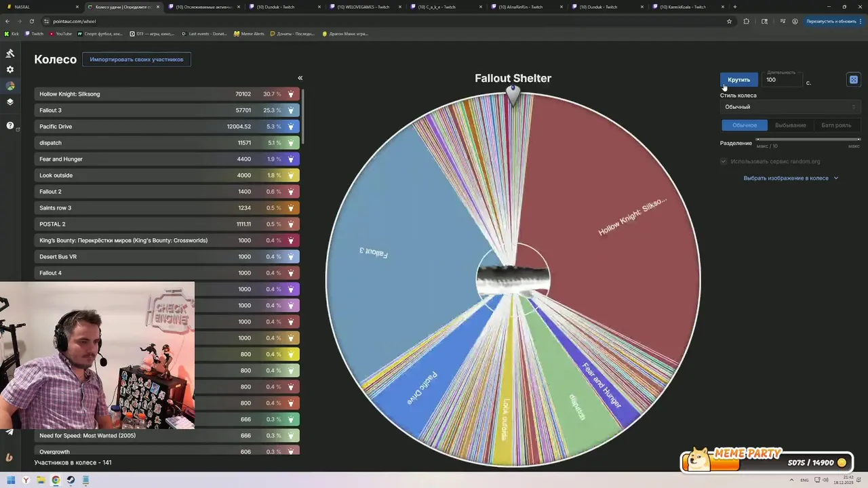Click highlight icon for Need for Speed row
Image resolution: width=868 pixels, height=488 pixels.
[291, 436]
